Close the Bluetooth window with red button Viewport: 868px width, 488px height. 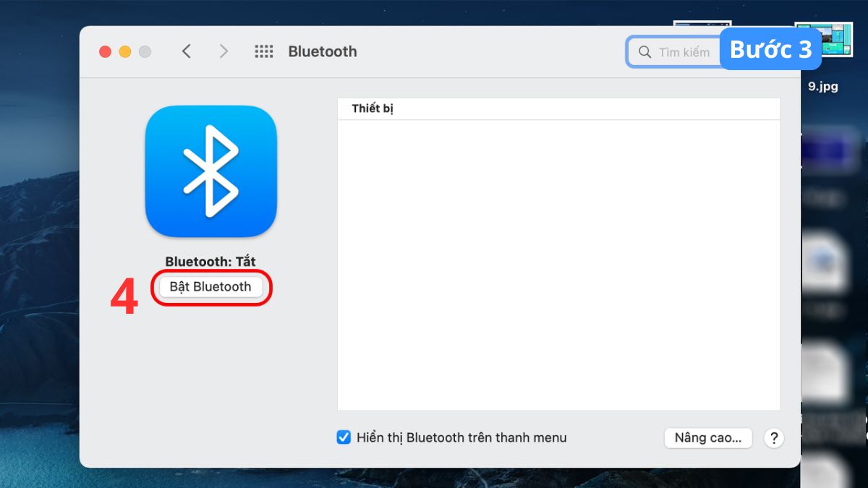tap(105, 51)
